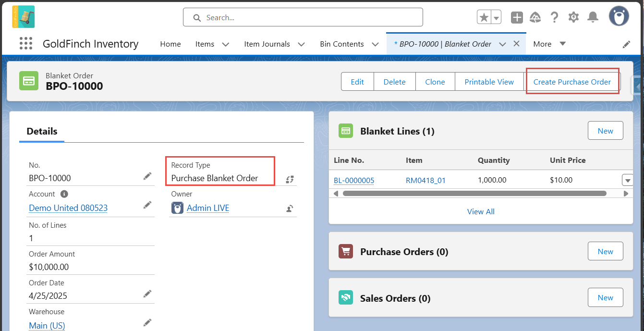Open the Demo United 080523 account link
The image size is (644, 331).
pyautogui.click(x=68, y=208)
